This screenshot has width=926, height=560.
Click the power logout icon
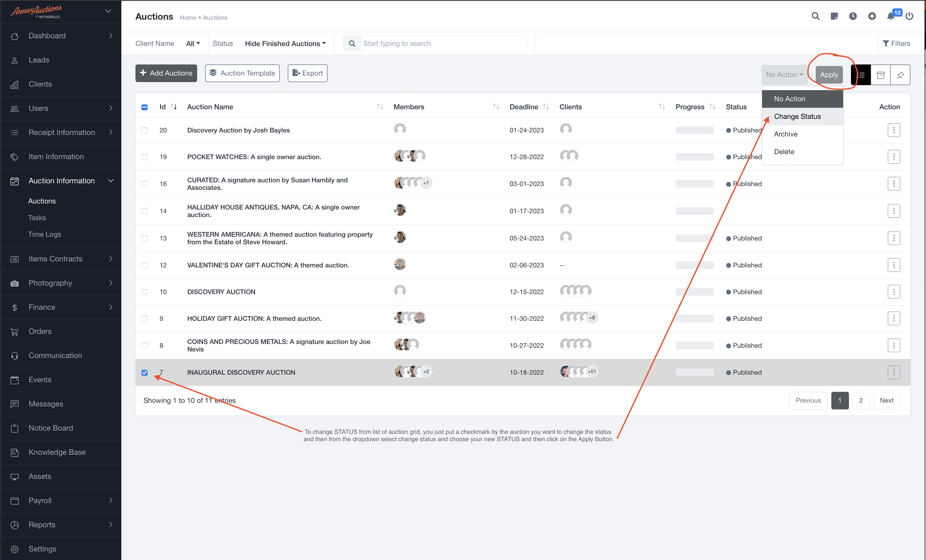coord(909,16)
